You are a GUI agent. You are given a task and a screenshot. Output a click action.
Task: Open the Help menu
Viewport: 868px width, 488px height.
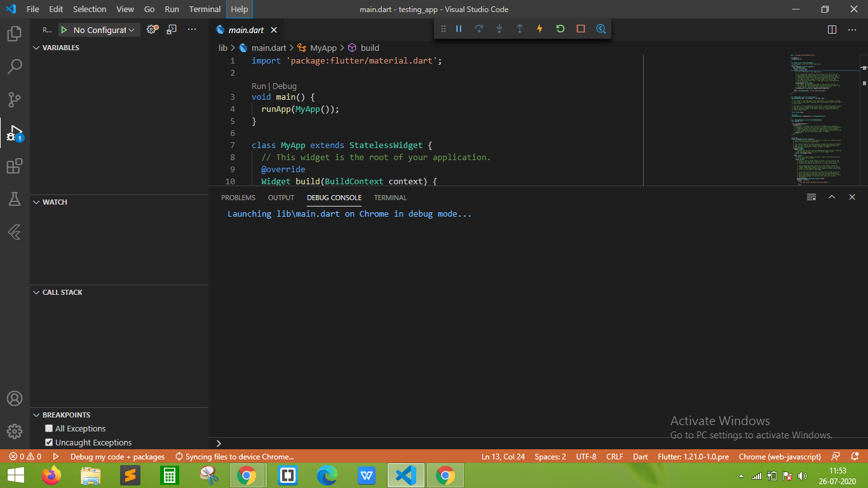[240, 9]
